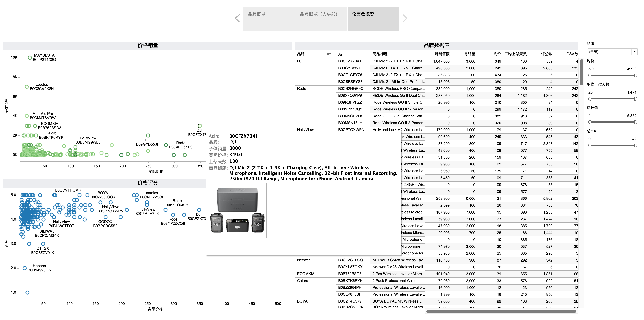Click the left handle of 总QA slider
Viewport: 644px width, 320px height.
pos(590,145)
